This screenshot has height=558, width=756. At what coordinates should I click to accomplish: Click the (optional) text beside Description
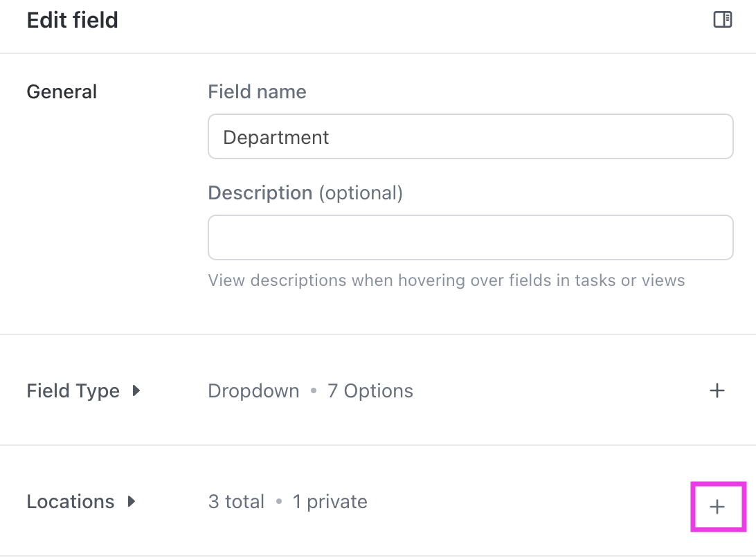click(360, 192)
